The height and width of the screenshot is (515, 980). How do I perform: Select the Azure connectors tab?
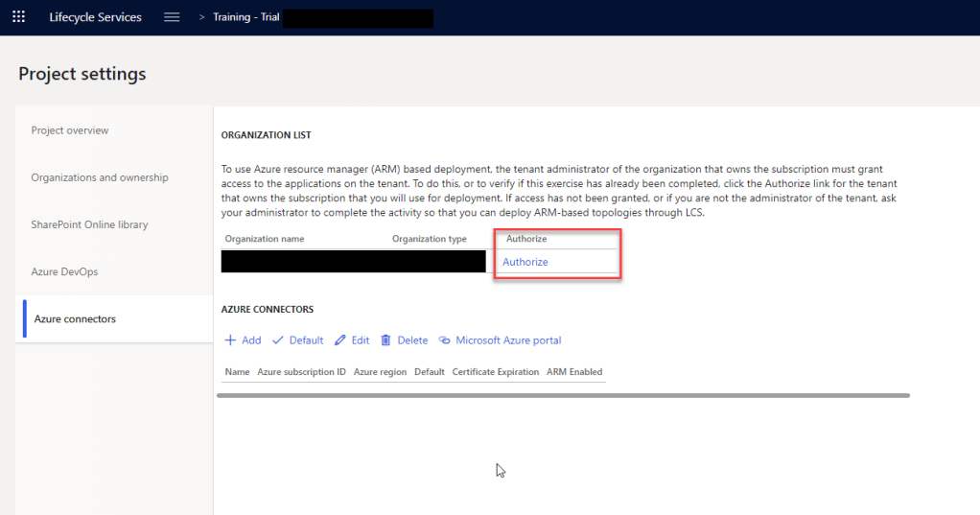point(75,318)
